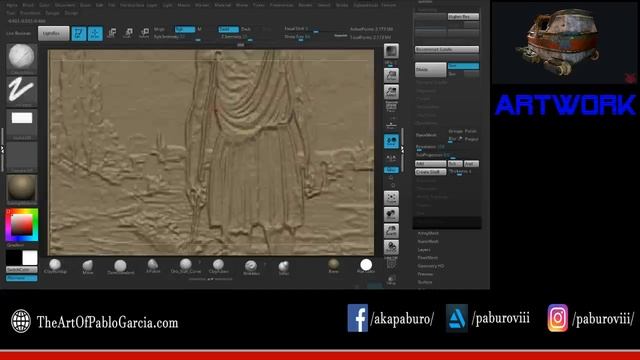
Task: Expand the Geometry HD subpalette
Action: click(431, 266)
